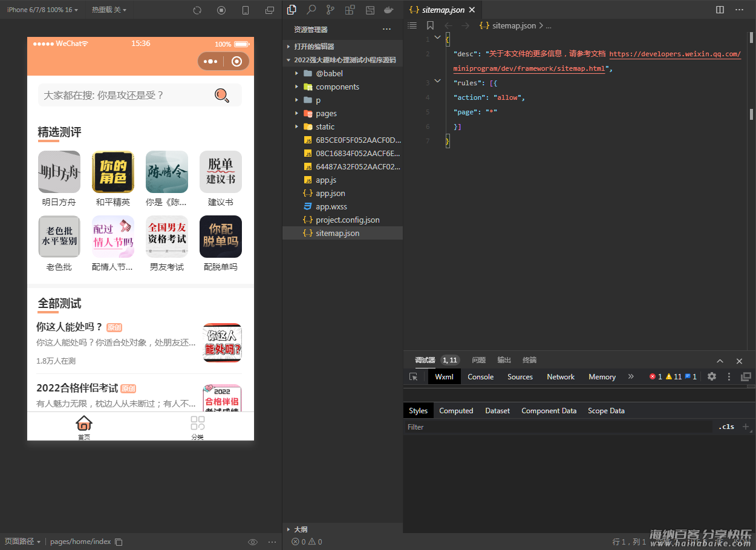Screen dimensions: 756x550
Task: Open the 热重载 hot reload dropdown
Action: [x=109, y=10]
